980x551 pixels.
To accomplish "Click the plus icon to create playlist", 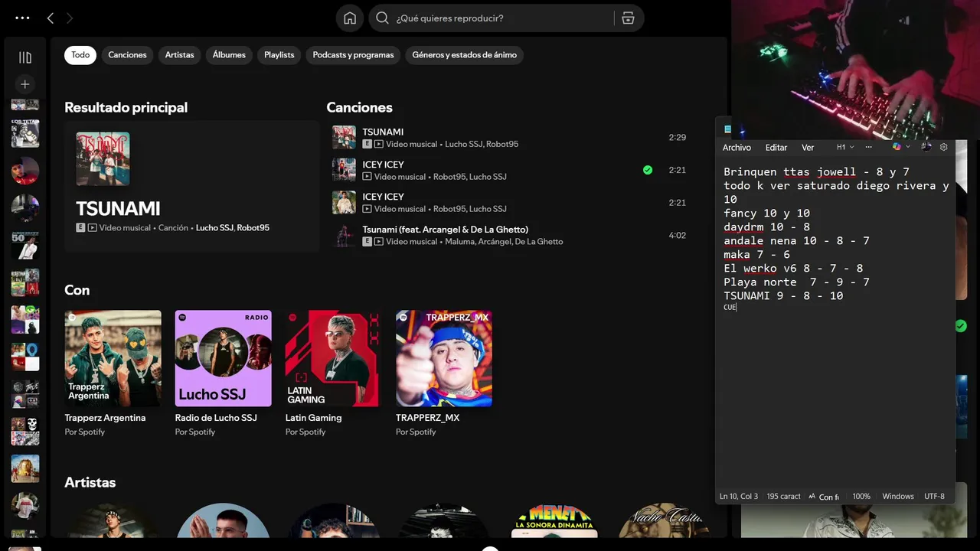I will pyautogui.click(x=25, y=84).
